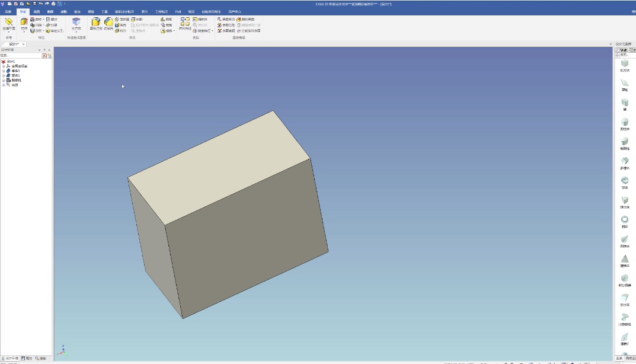Switch to the 工具 ribbon tab
This screenshot has height=364, width=636.
pyautogui.click(x=105, y=11)
